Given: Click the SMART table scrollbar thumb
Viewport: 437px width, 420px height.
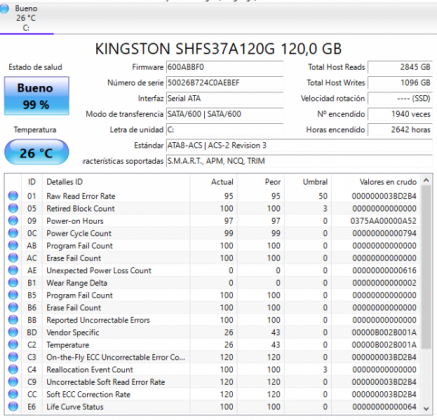Looking at the screenshot, I should 426,267.
